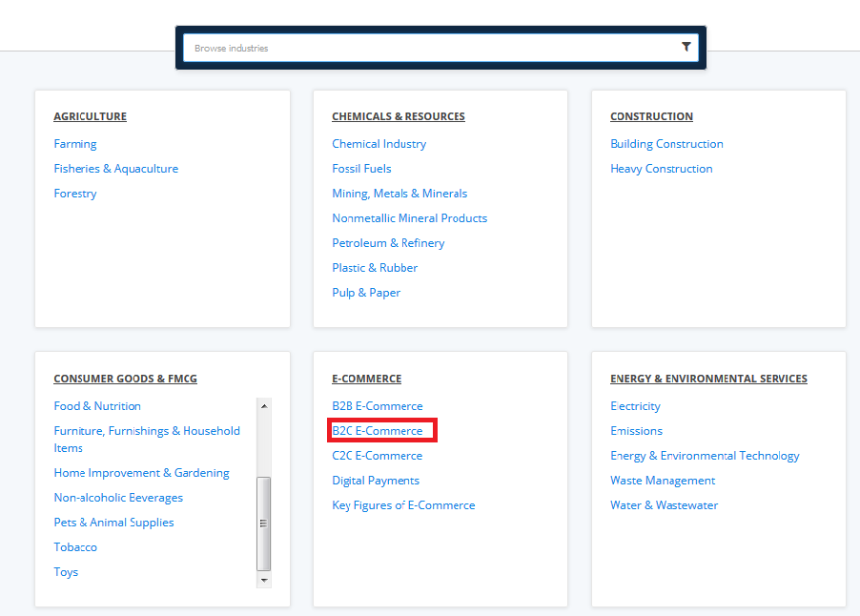Image resolution: width=860 pixels, height=616 pixels.
Task: Open Furniture, Furnishings & Household Items
Action: pos(147,440)
